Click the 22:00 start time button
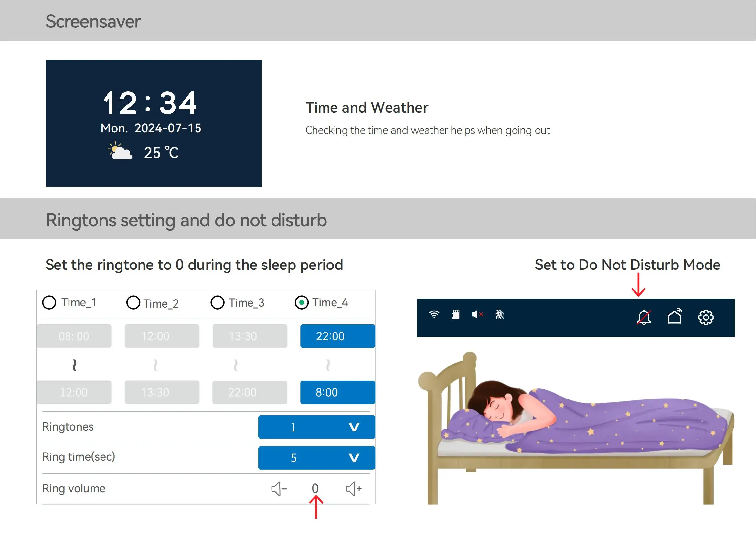The height and width of the screenshot is (535, 756). [337, 336]
